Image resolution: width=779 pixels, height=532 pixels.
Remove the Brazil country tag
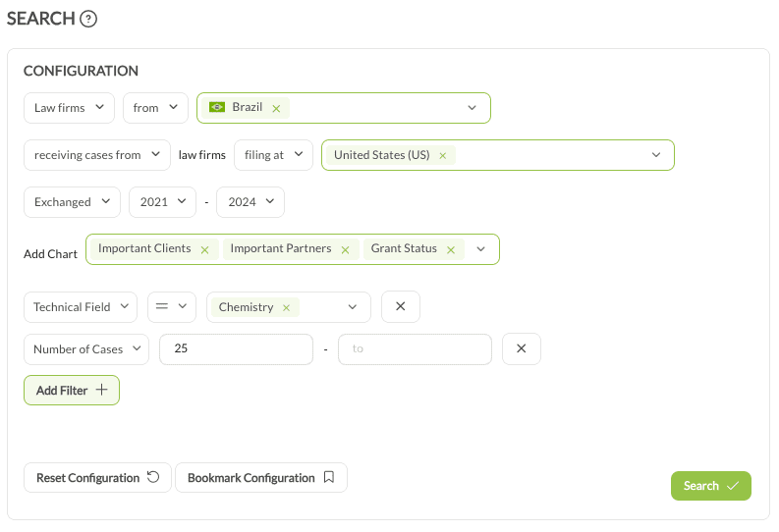point(276,109)
